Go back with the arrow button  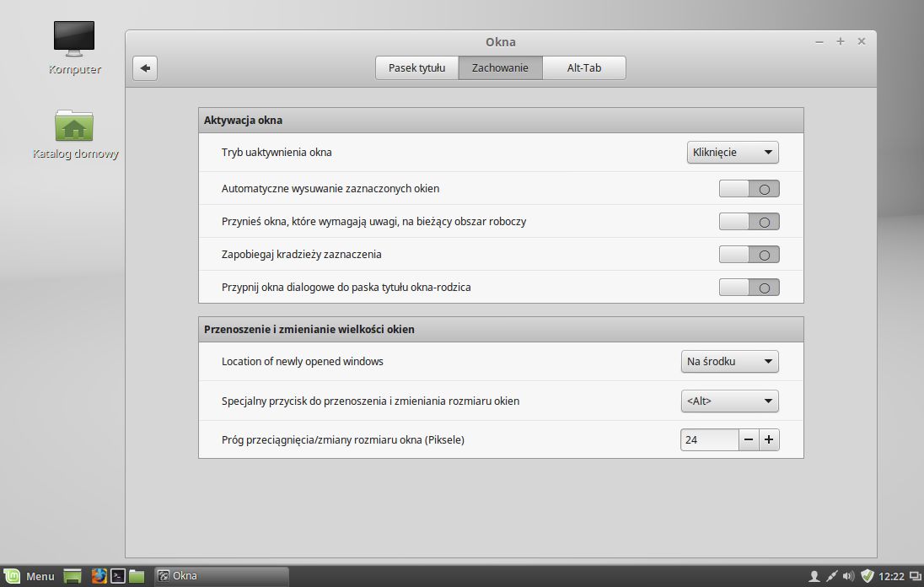[145, 68]
